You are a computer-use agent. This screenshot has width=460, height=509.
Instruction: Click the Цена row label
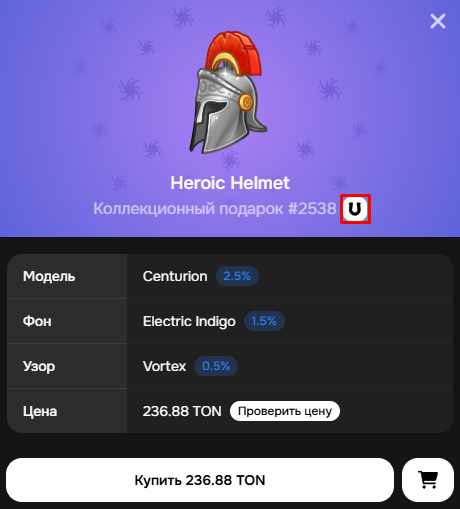click(x=40, y=411)
